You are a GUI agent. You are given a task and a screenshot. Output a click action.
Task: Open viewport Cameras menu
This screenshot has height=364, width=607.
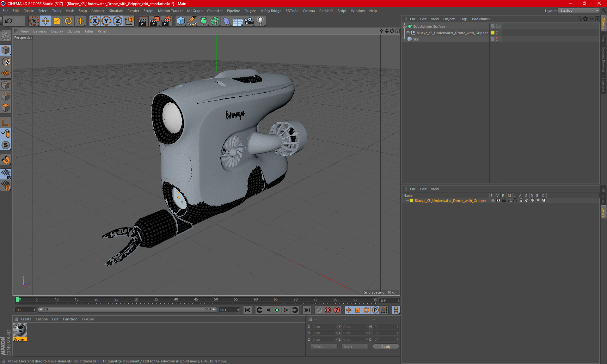(x=40, y=31)
